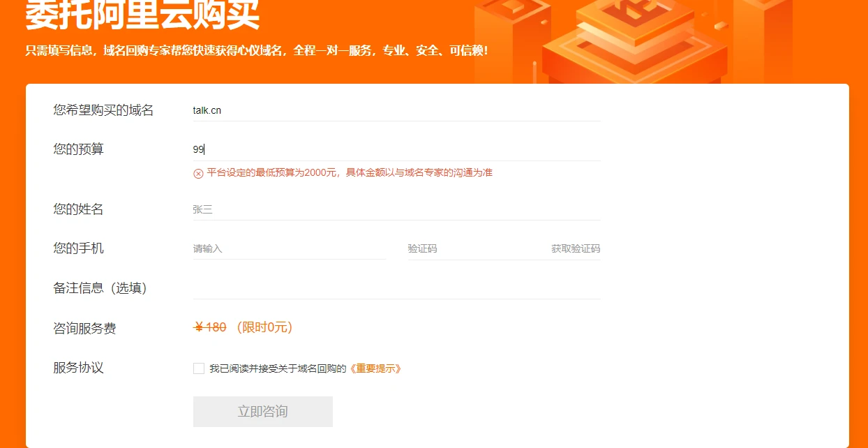Click the (限时0元) promotion text
Screen dimensions: 868x448
(x=264, y=327)
